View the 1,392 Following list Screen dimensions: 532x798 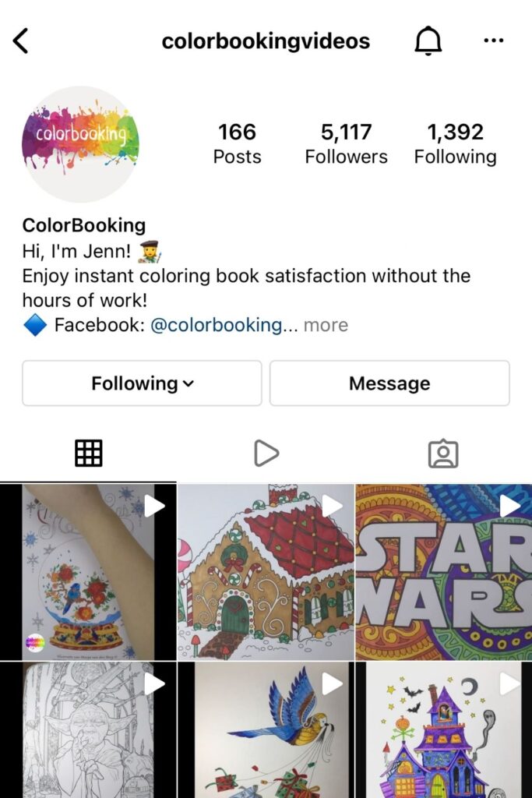(455, 143)
